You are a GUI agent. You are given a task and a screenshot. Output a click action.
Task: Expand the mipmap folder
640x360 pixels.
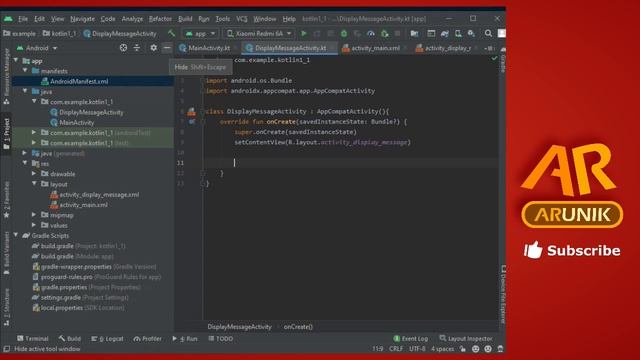[x=34, y=215]
